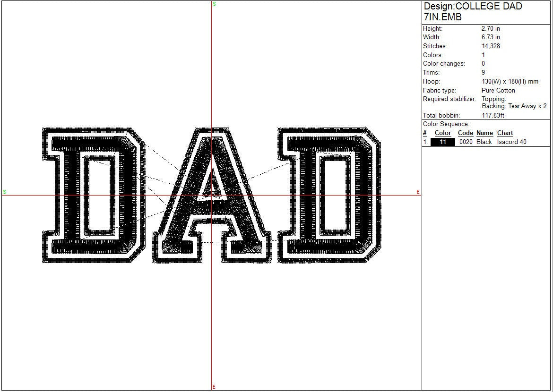Click the Chart column header
553x392 pixels.
(505, 133)
